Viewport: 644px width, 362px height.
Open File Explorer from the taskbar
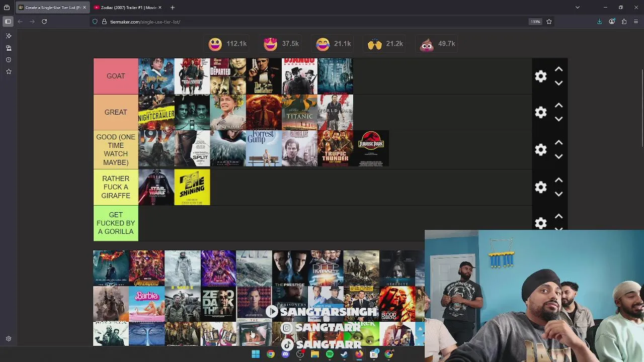[x=315, y=354]
